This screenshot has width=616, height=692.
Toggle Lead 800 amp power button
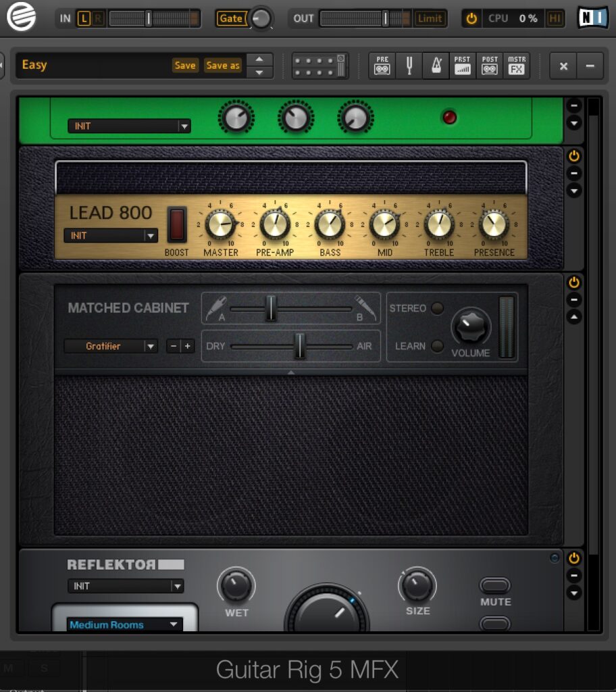tap(574, 156)
